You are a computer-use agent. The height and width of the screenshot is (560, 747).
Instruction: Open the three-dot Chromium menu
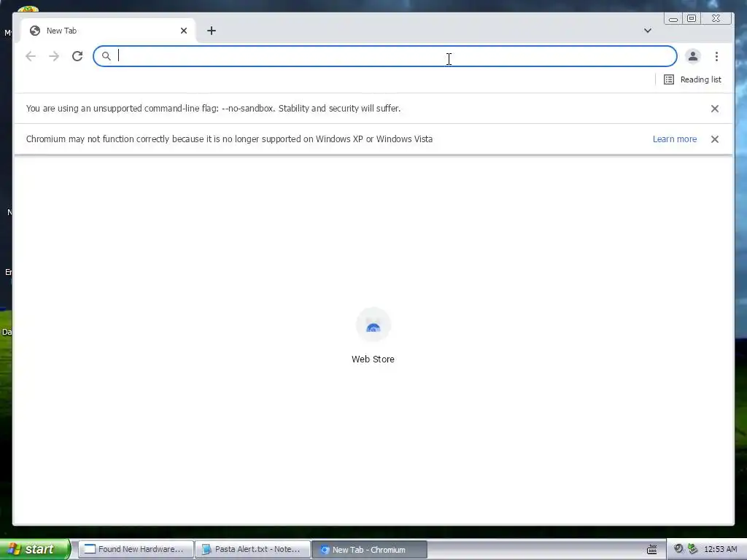716,56
